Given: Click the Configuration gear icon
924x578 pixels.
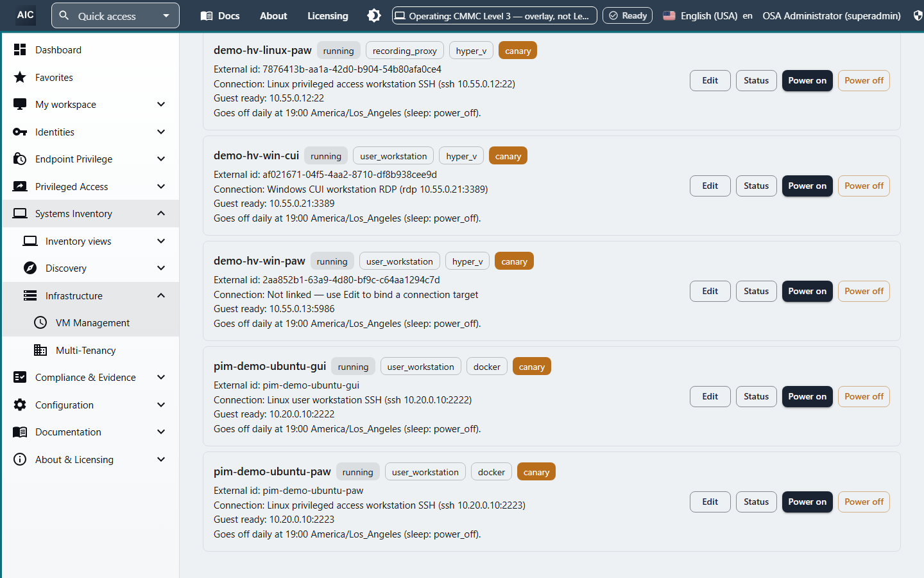Looking at the screenshot, I should point(20,405).
